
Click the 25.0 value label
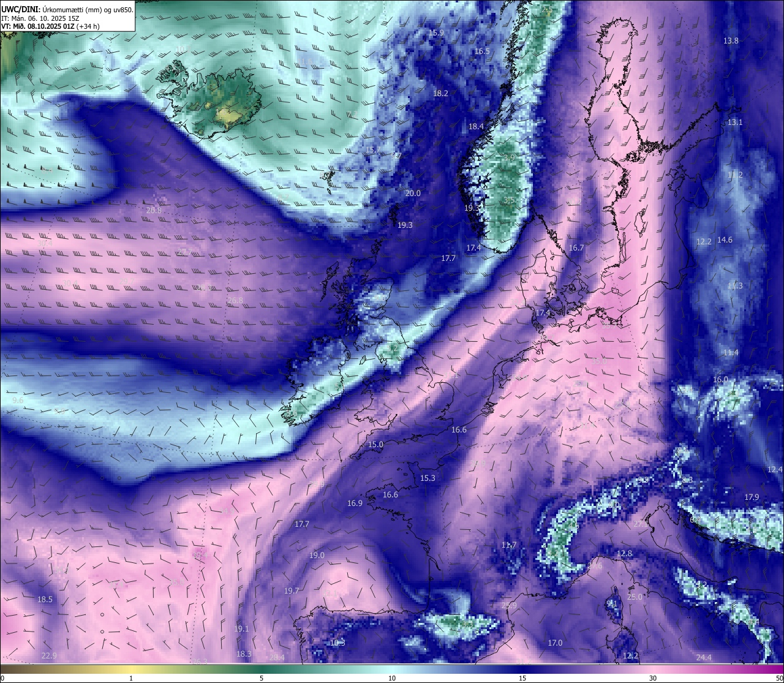coord(635,597)
